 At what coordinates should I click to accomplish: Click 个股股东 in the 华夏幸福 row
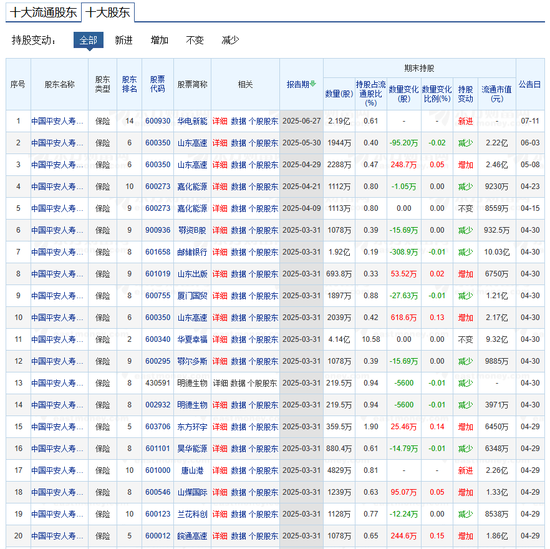(263, 339)
